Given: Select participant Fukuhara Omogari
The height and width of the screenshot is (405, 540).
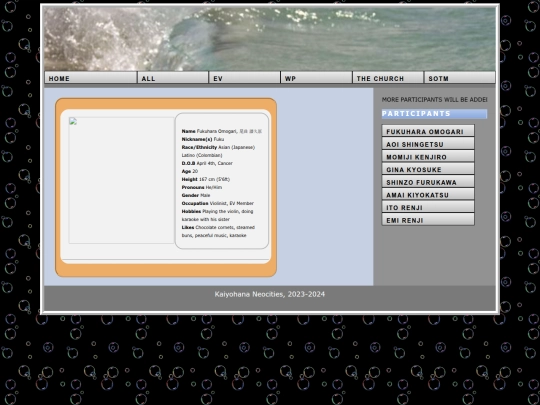Looking at the screenshot, I should 428,131.
